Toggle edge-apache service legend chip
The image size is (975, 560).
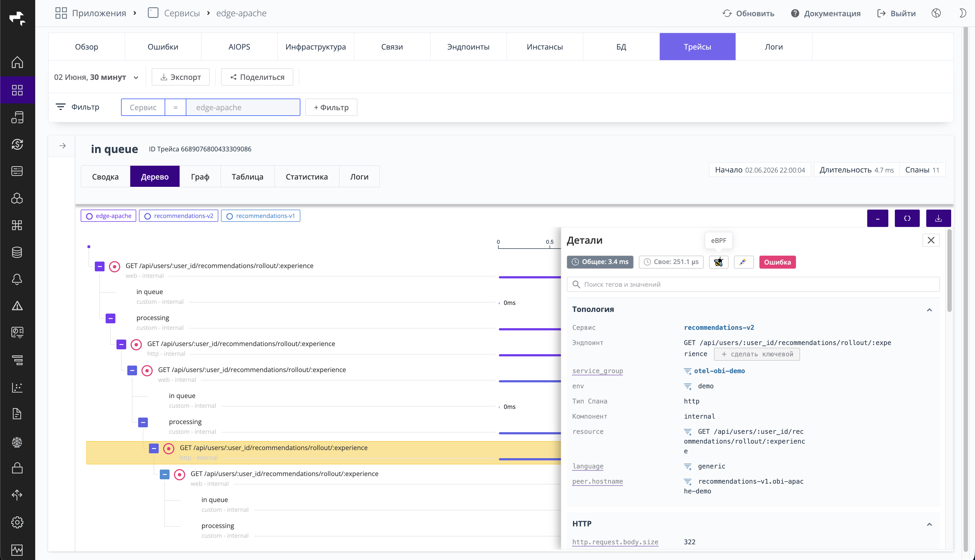tap(108, 216)
